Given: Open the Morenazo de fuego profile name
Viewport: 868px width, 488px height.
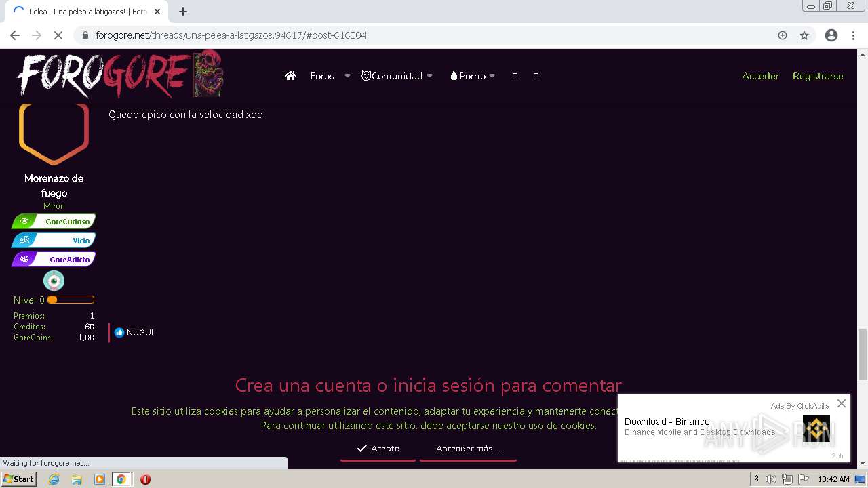Looking at the screenshot, I should (x=54, y=186).
